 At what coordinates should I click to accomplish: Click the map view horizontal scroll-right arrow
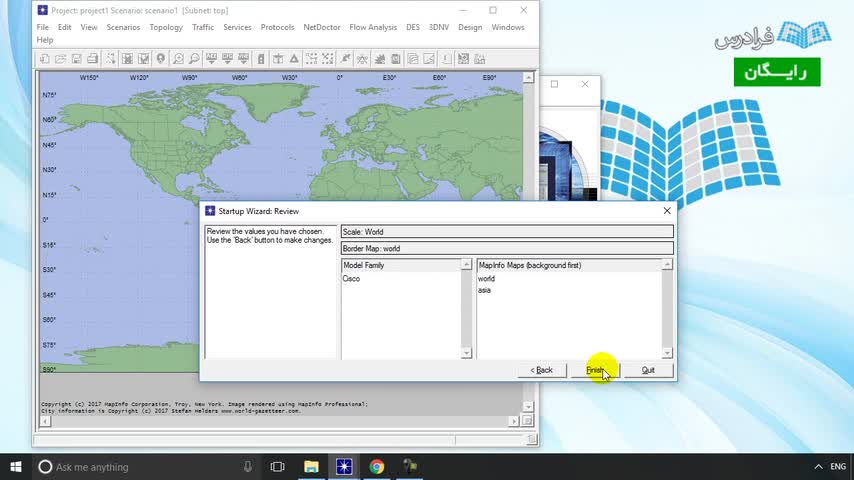[x=513, y=421]
